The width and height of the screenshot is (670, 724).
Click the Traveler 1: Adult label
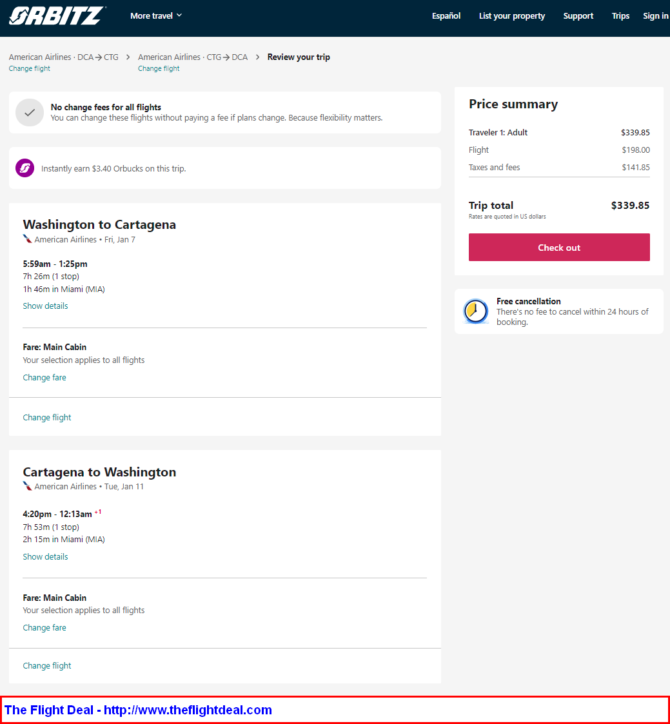(x=498, y=132)
